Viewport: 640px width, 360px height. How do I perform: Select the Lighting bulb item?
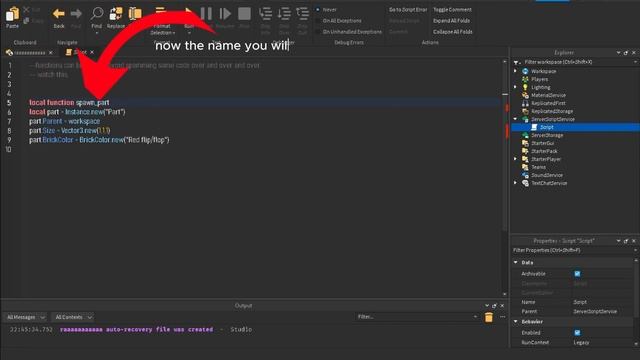tap(540, 87)
